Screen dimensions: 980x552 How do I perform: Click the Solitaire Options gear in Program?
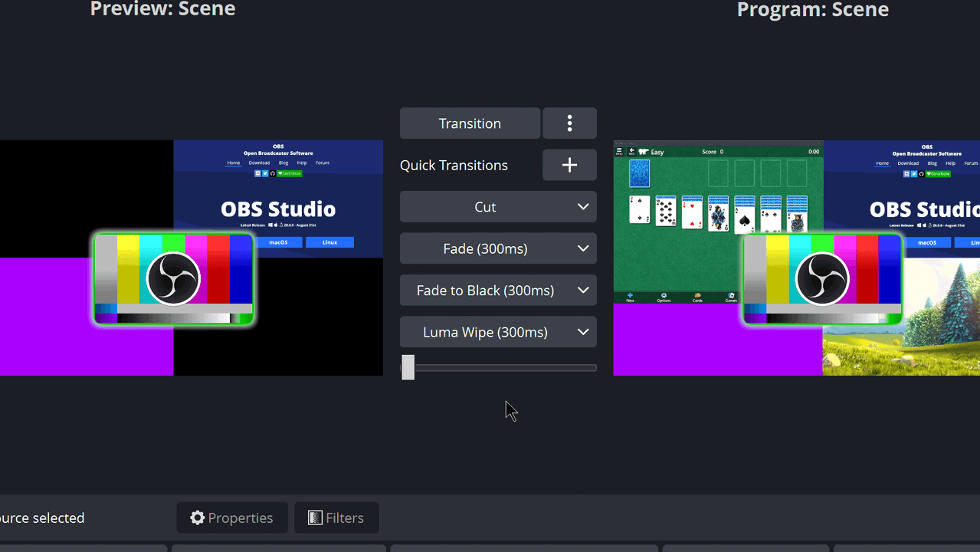pyautogui.click(x=664, y=297)
